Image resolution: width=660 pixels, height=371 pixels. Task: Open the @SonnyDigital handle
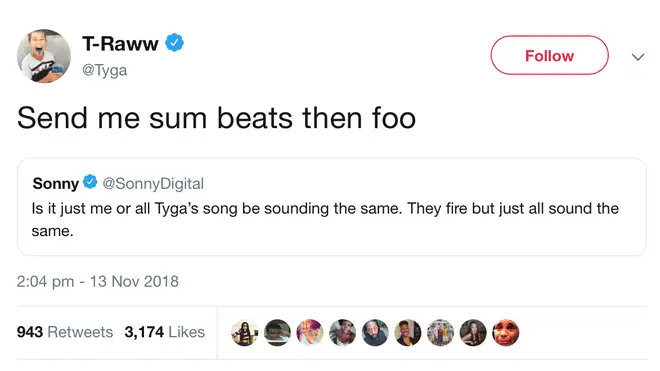point(153,184)
